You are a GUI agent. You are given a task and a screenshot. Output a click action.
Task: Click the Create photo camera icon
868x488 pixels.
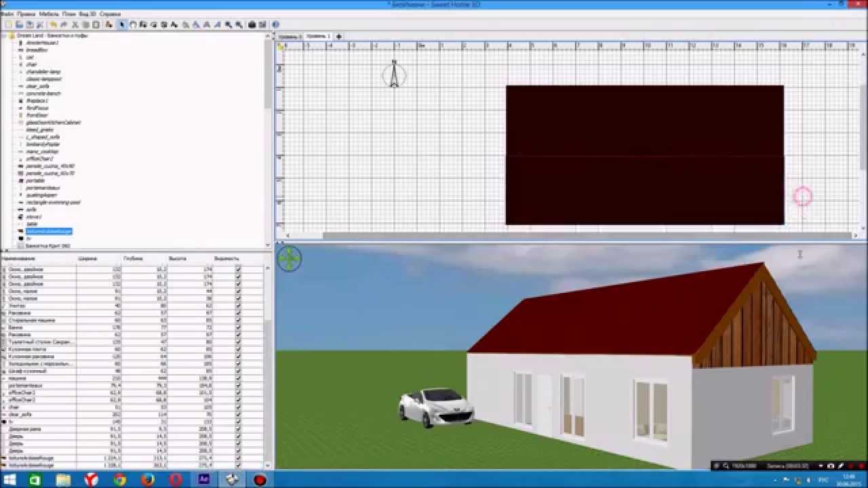pos(252,24)
